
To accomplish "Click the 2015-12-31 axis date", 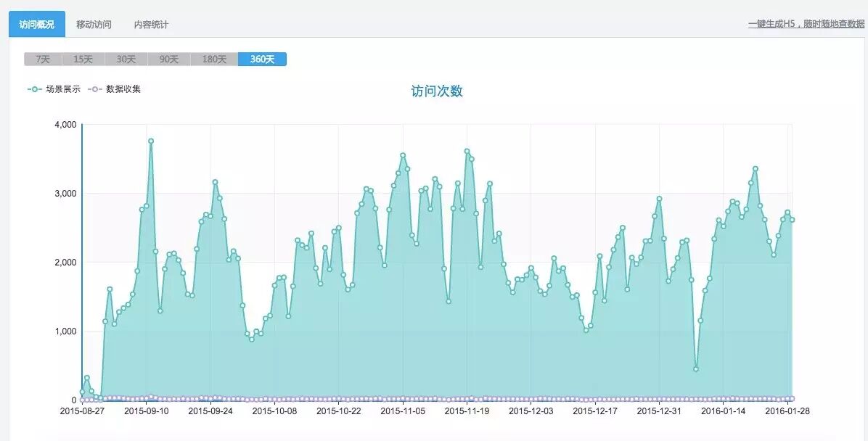I will 659,411.
